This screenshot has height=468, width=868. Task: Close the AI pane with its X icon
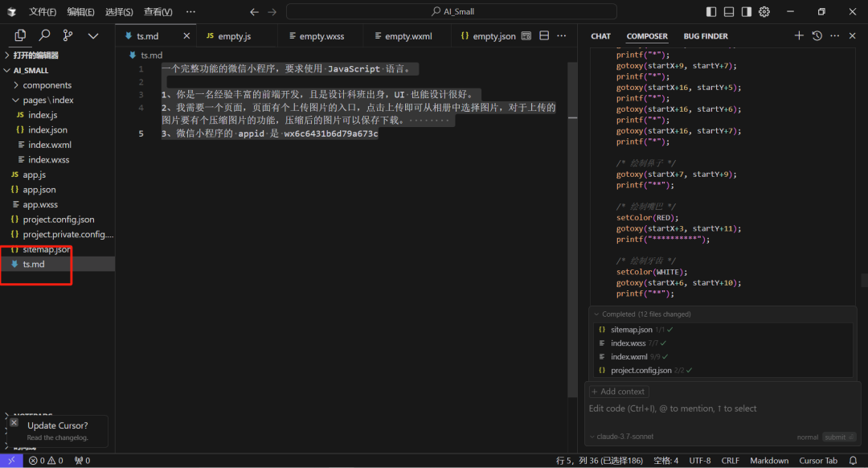click(853, 36)
